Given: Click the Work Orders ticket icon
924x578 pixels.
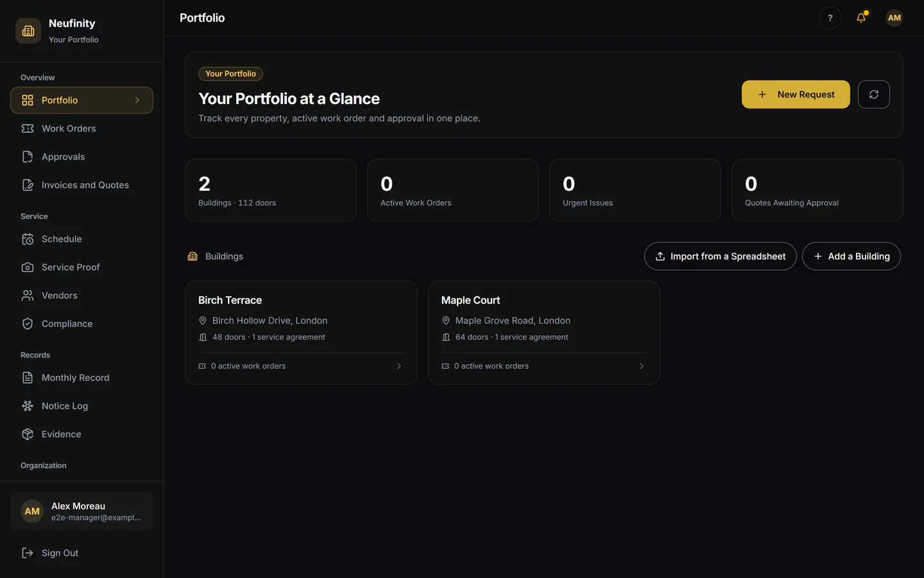Looking at the screenshot, I should [28, 128].
